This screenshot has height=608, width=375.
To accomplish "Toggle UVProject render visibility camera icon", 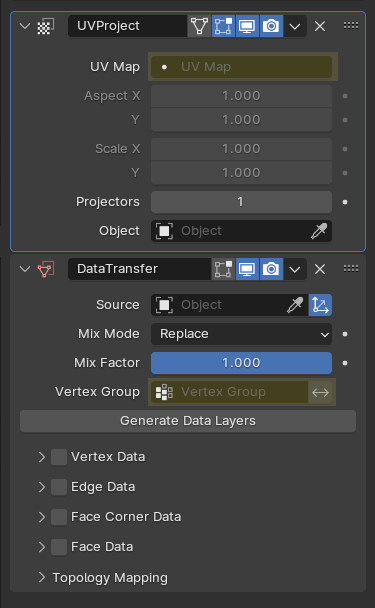I will click(271, 26).
